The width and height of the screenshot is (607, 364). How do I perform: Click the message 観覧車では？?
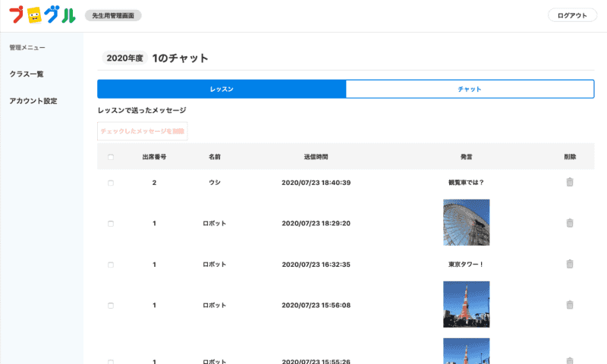click(x=466, y=183)
